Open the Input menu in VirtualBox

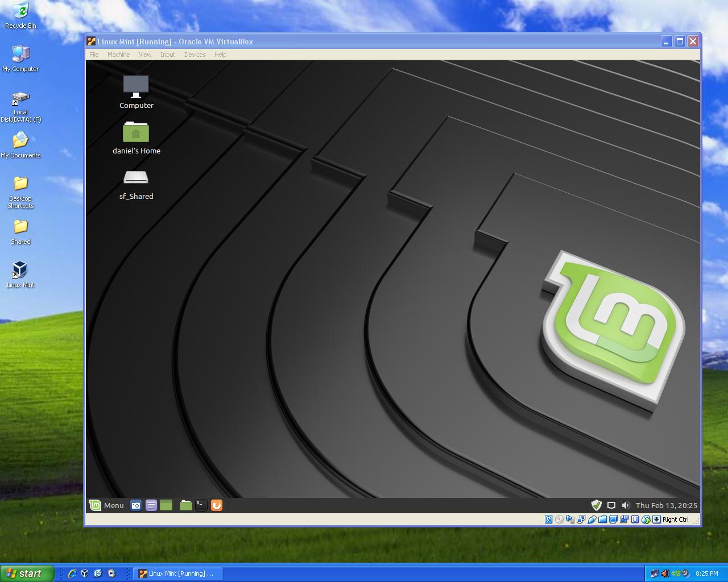coord(168,55)
